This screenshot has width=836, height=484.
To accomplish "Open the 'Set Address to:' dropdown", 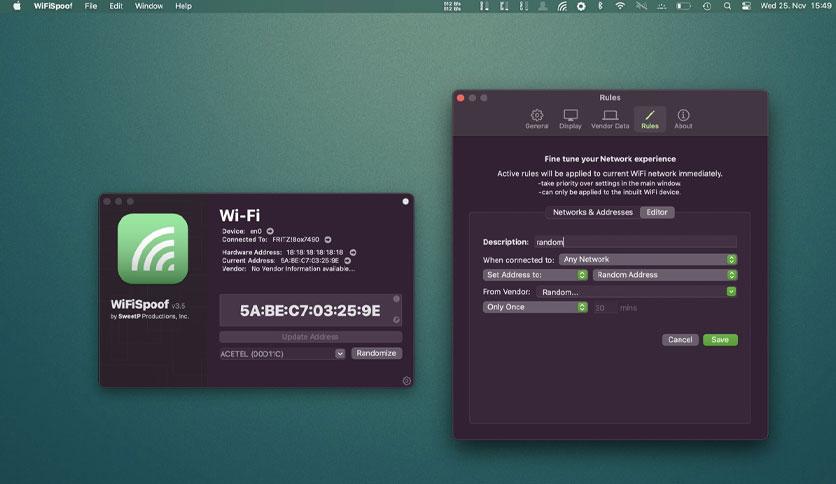I will [x=535, y=275].
